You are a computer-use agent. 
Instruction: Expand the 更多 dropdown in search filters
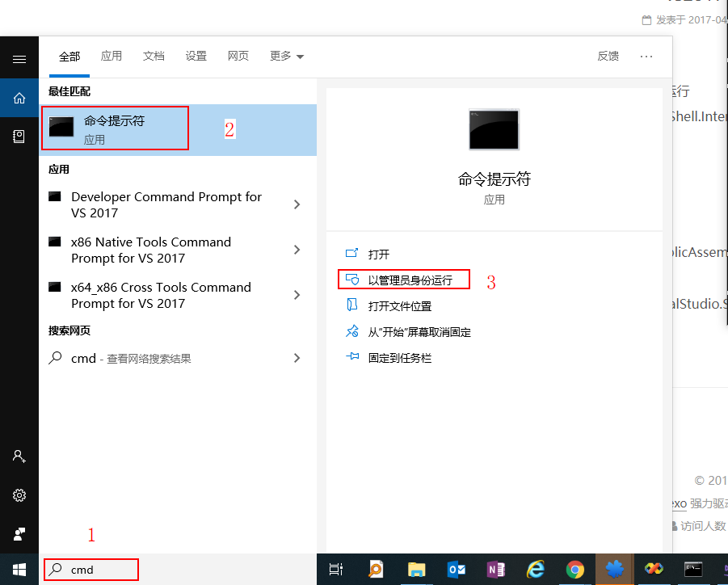[286, 57]
